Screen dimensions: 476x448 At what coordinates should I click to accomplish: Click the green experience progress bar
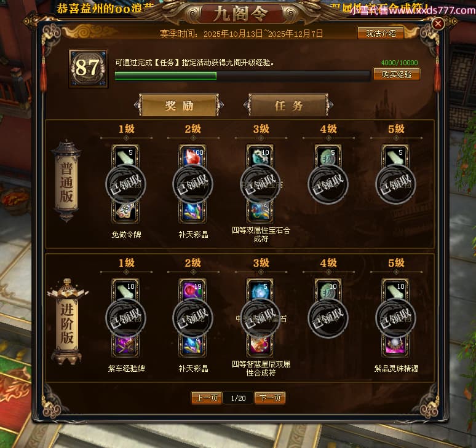[x=242, y=76]
